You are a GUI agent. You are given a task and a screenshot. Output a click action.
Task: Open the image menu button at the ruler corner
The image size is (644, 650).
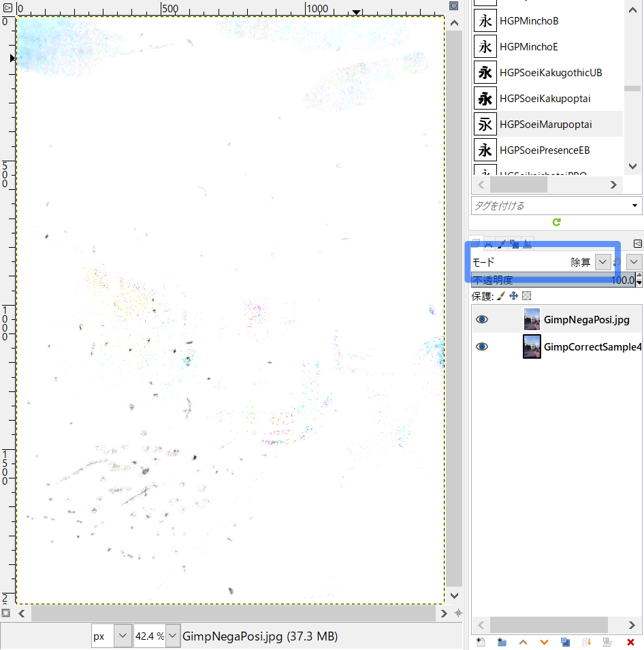click(x=7, y=7)
